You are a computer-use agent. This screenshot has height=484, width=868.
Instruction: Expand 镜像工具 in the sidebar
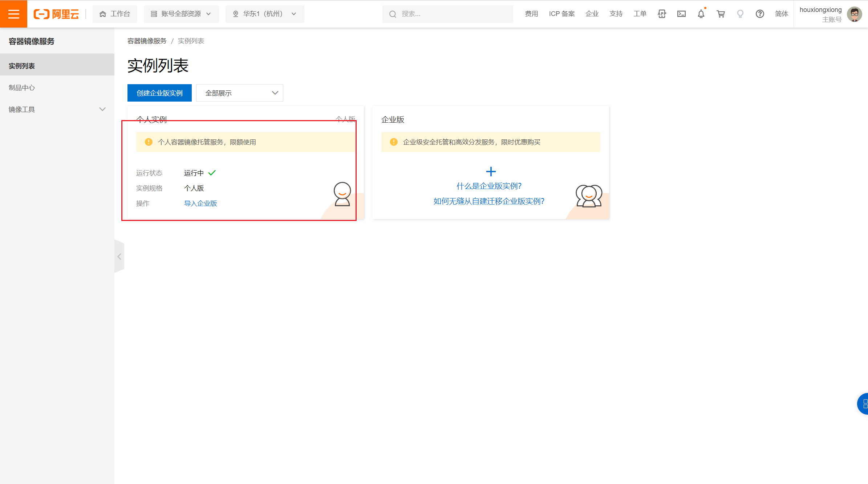tap(57, 109)
